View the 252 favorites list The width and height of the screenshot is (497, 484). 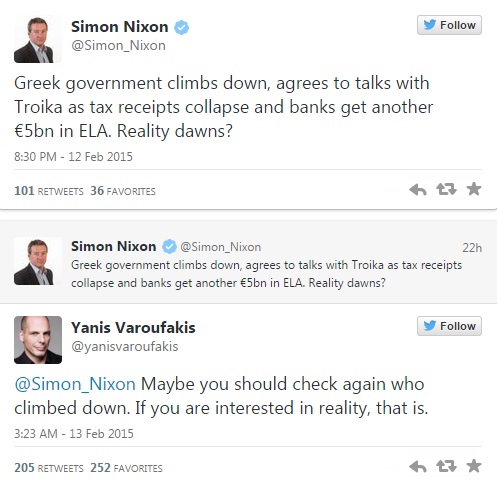coord(126,468)
